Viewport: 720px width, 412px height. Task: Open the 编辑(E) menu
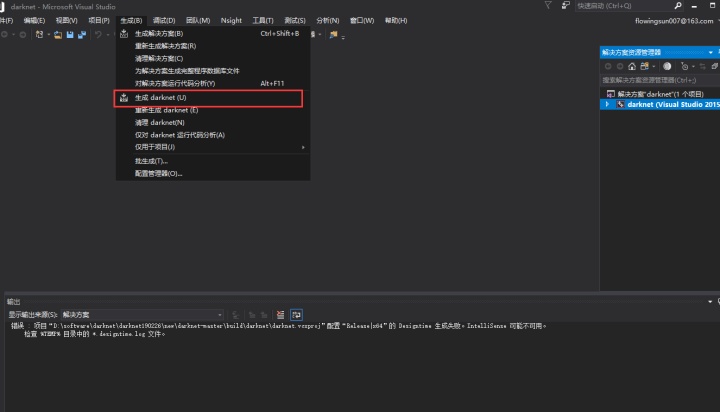(34, 20)
